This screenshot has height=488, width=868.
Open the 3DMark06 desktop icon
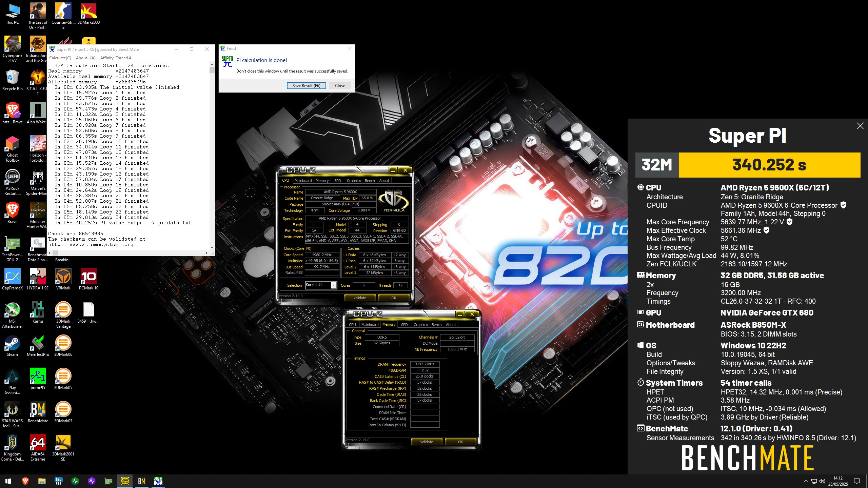point(63,346)
